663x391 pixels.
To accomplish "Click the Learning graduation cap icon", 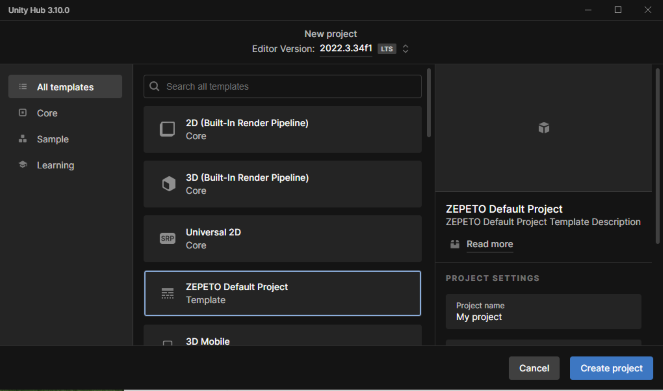I will 23,164.
